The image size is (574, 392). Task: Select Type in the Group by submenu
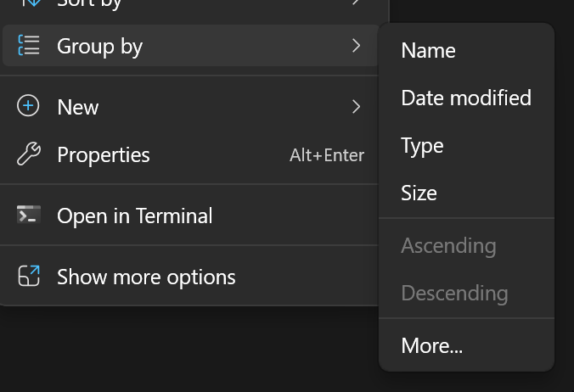point(422,146)
